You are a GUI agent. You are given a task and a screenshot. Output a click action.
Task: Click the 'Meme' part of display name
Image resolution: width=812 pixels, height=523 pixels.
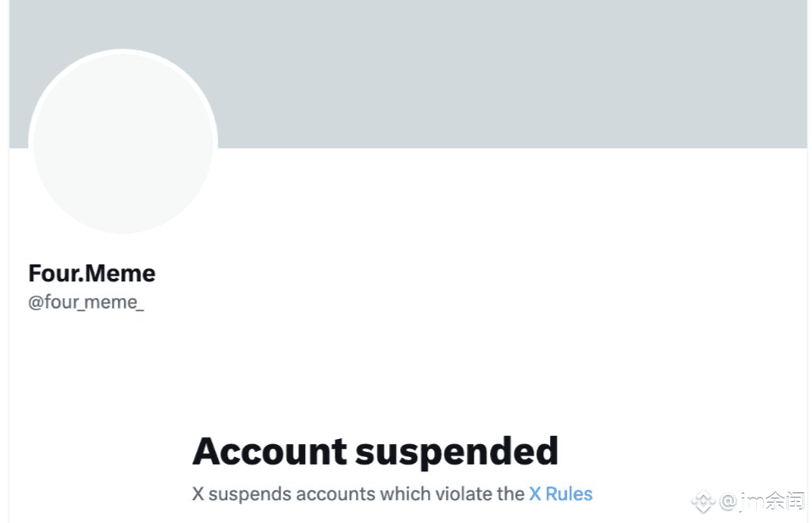pyautogui.click(x=120, y=273)
